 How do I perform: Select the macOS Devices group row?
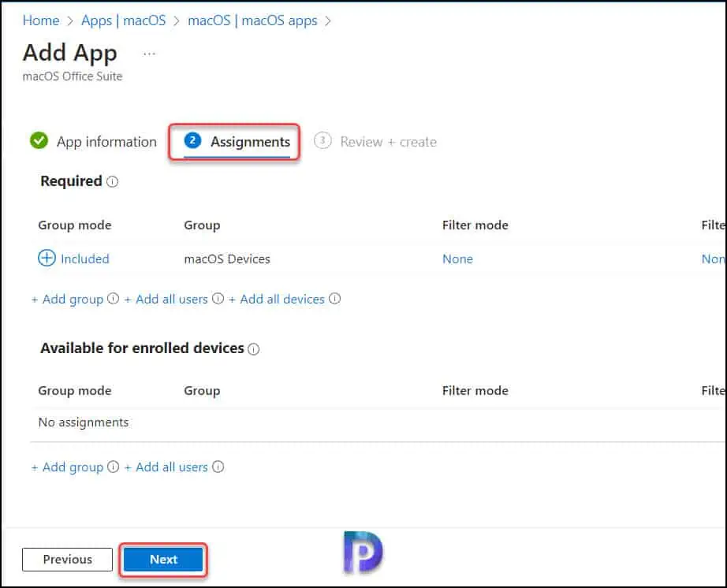227,259
